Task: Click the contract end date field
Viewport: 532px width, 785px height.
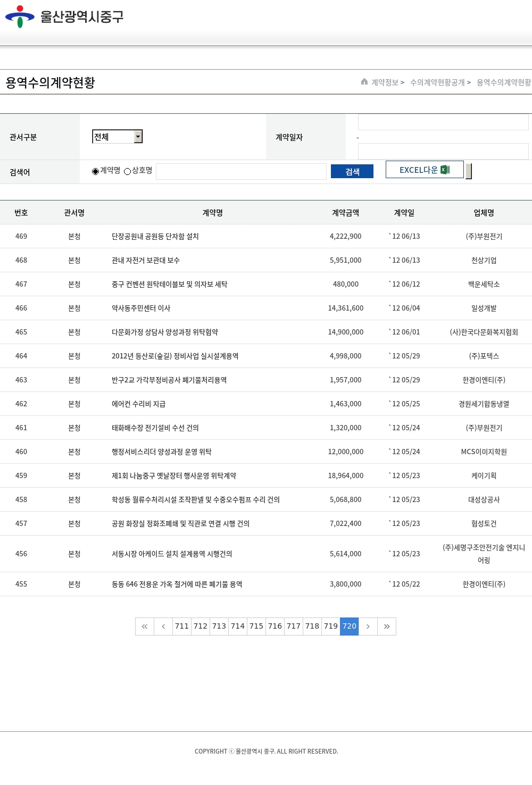Action: [443, 151]
